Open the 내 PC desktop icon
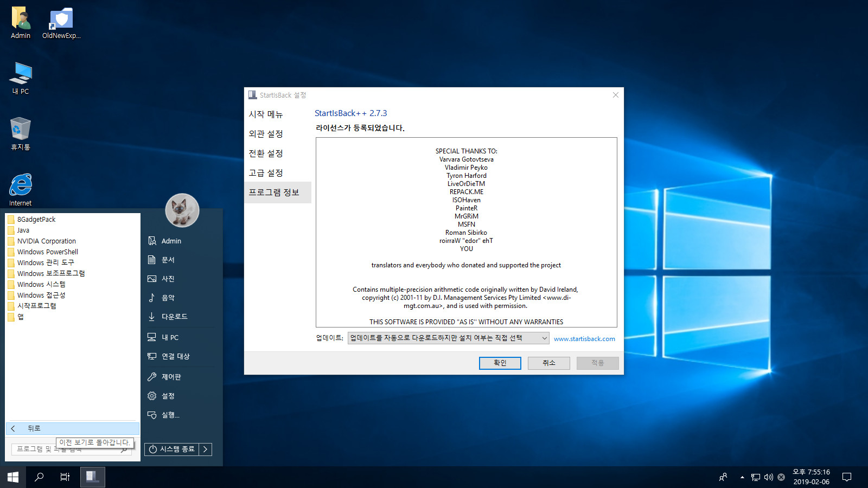Image resolution: width=868 pixels, height=488 pixels. (x=21, y=78)
